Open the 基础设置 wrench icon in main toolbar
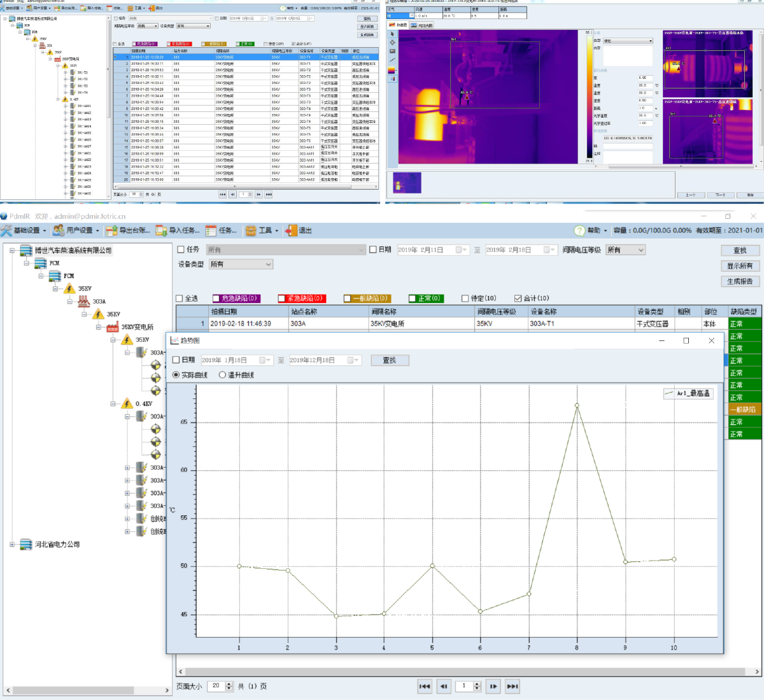 point(6,230)
